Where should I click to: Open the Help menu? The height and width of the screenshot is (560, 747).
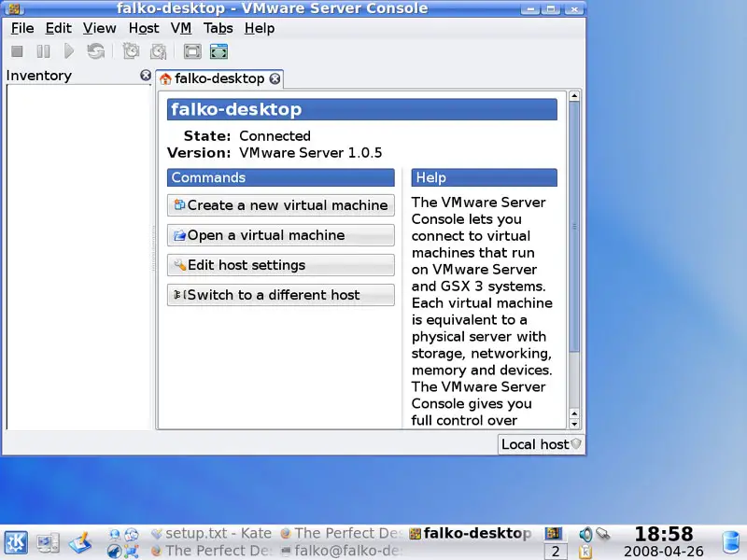click(x=260, y=28)
